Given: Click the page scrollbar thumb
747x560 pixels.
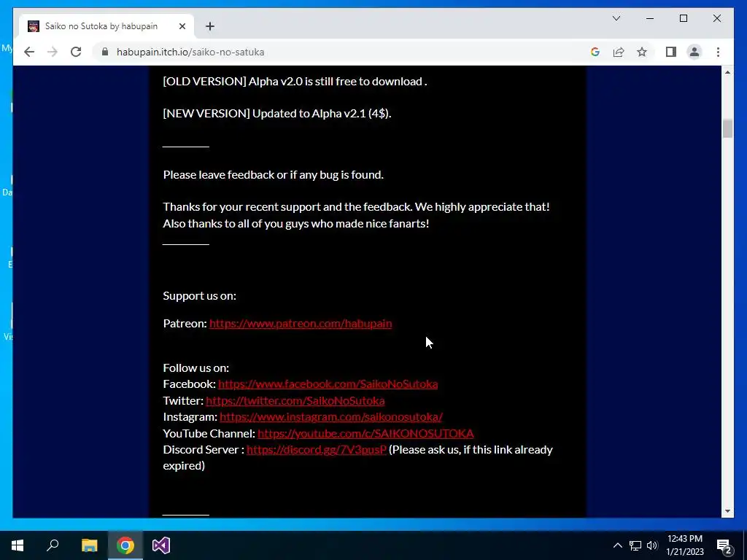Looking at the screenshot, I should click(727, 128).
